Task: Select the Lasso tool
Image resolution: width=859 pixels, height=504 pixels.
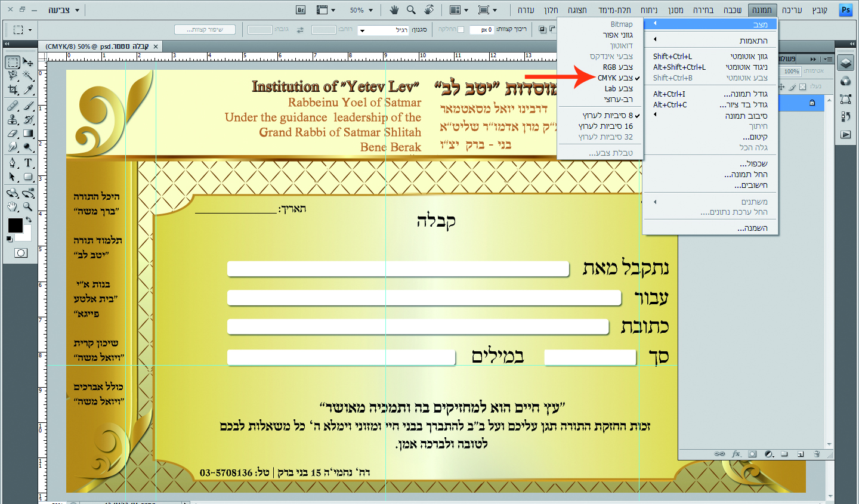Action: [13, 76]
